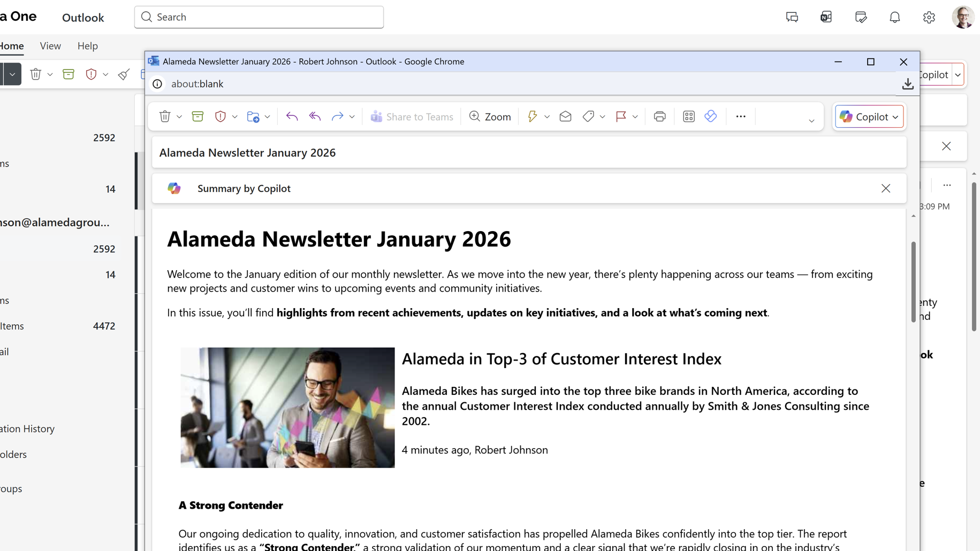Print the email using the printer icon
980x551 pixels.
click(x=659, y=116)
